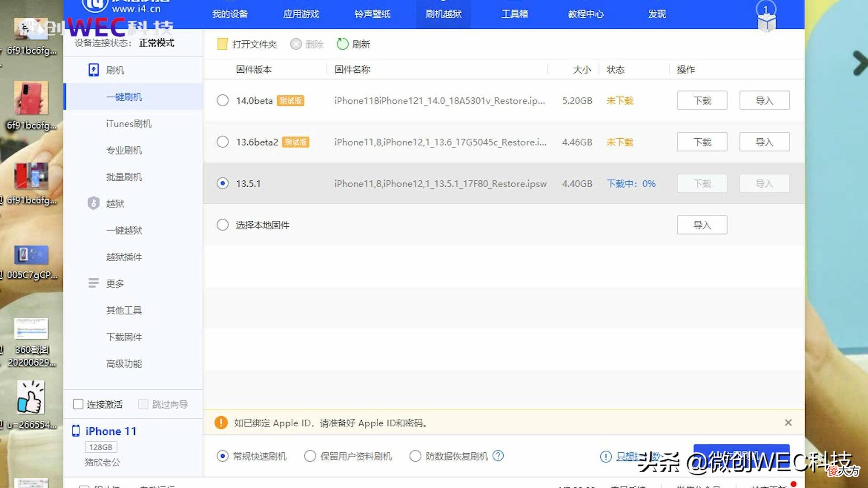Click 下载 button in the 13.5.1 row

(702, 183)
